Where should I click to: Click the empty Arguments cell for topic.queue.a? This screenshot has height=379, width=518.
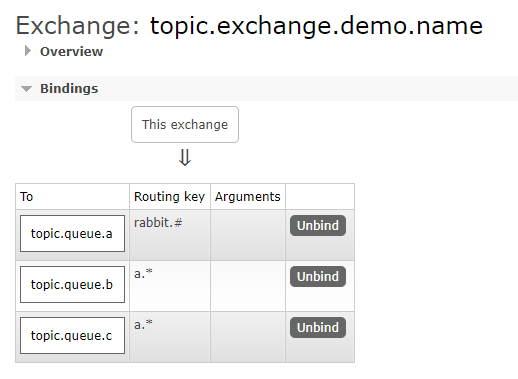click(248, 235)
